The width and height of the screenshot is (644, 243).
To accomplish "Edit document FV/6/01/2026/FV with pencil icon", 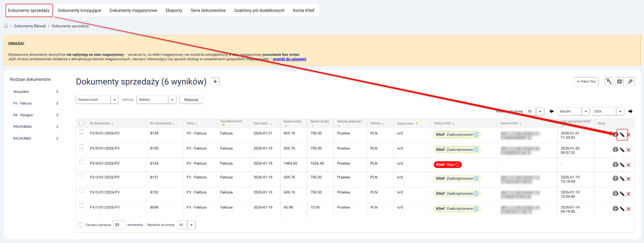I will point(622,135).
